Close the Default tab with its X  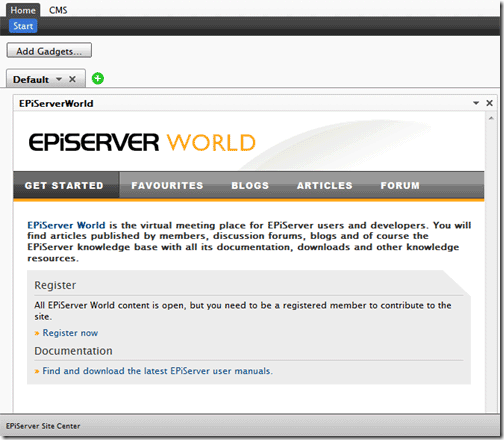pos(72,79)
